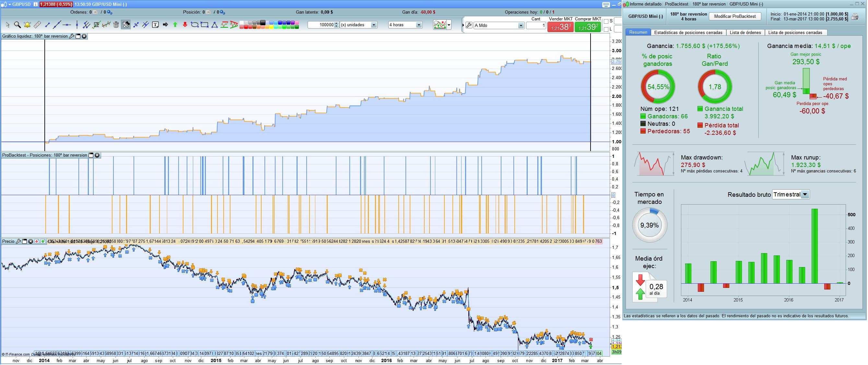
Task: Maximize the Gráfico liquidez panel
Action: (x=78, y=36)
